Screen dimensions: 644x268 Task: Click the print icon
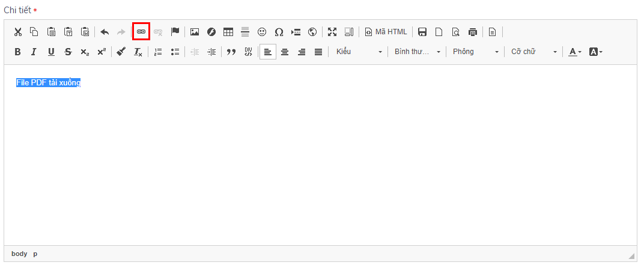473,32
